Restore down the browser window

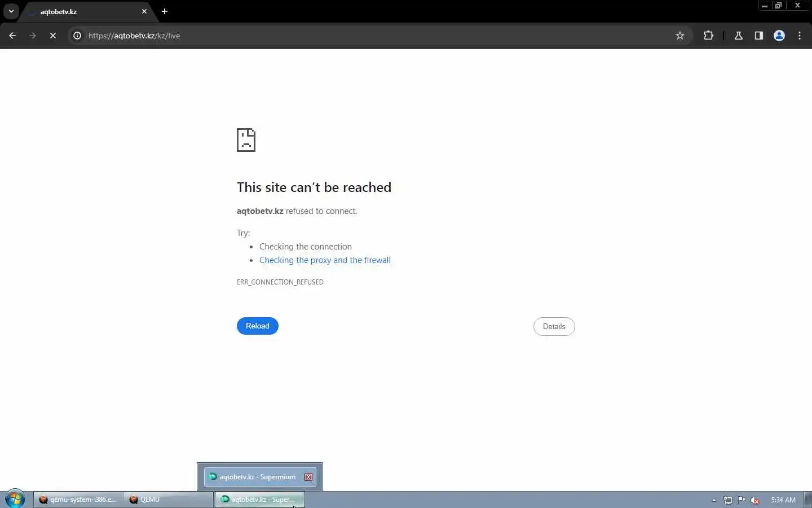click(779, 6)
